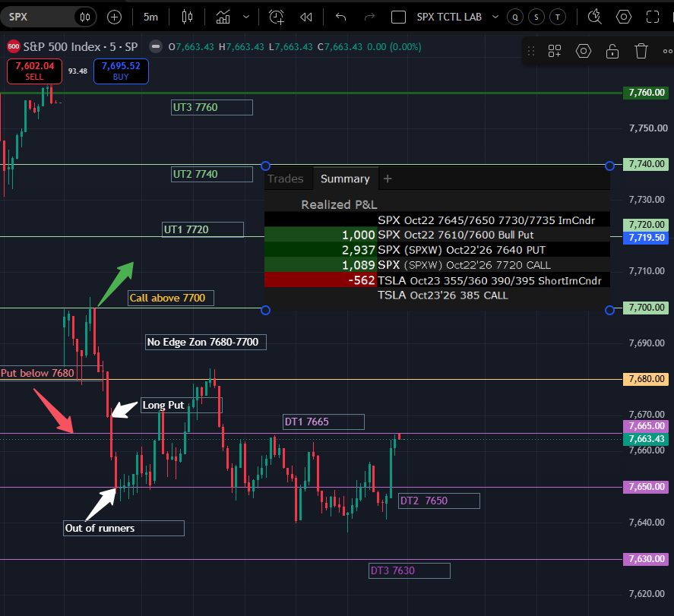
Task: Click the S&P 500 Index symbol title
Action: tap(81, 47)
